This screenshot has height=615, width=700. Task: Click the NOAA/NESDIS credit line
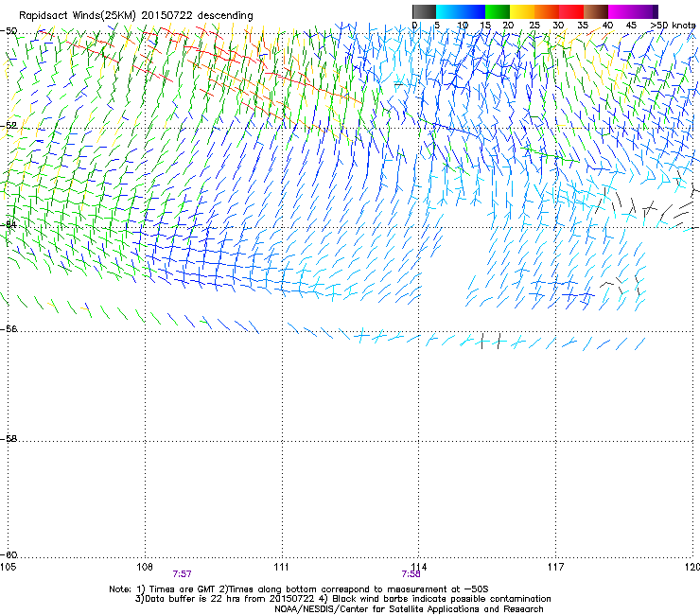tap(409, 609)
